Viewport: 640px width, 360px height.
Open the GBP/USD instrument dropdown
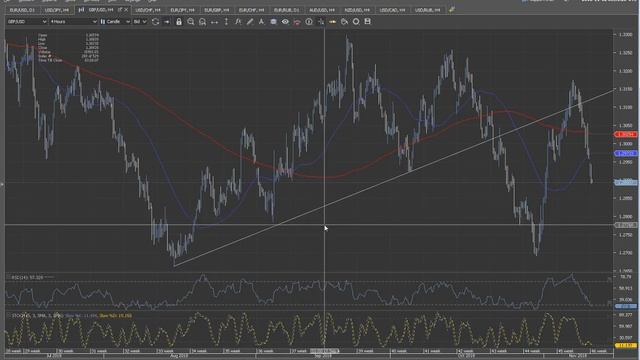point(27,21)
